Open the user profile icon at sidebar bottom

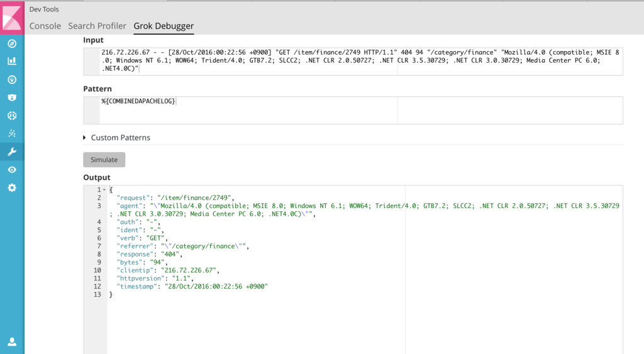pos(12,341)
